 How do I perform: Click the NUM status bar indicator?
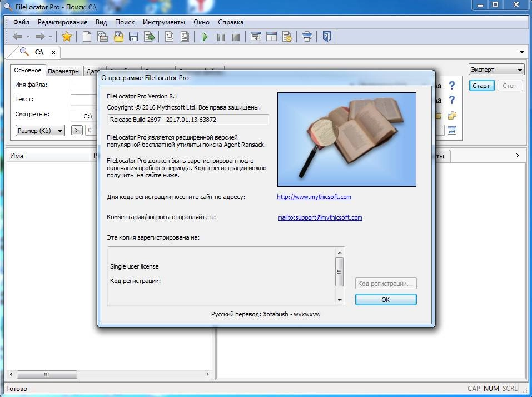[x=491, y=389]
